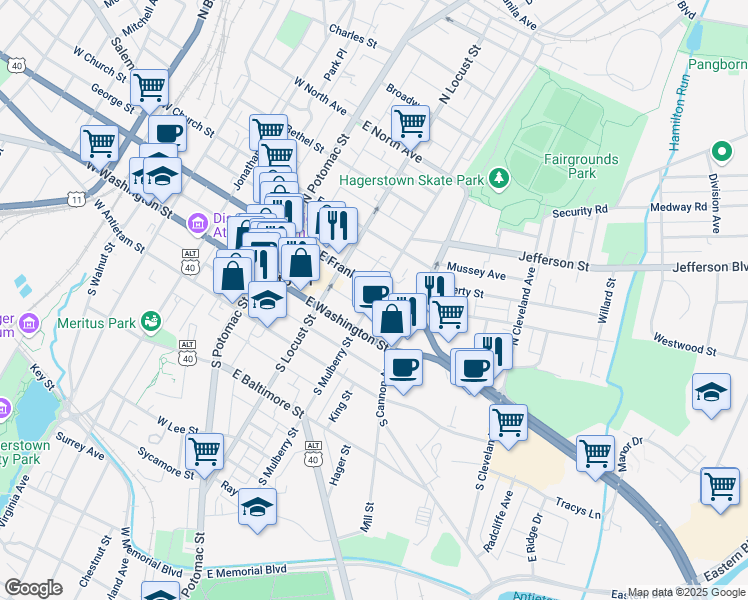Select the Tracys Ln label

click(578, 508)
